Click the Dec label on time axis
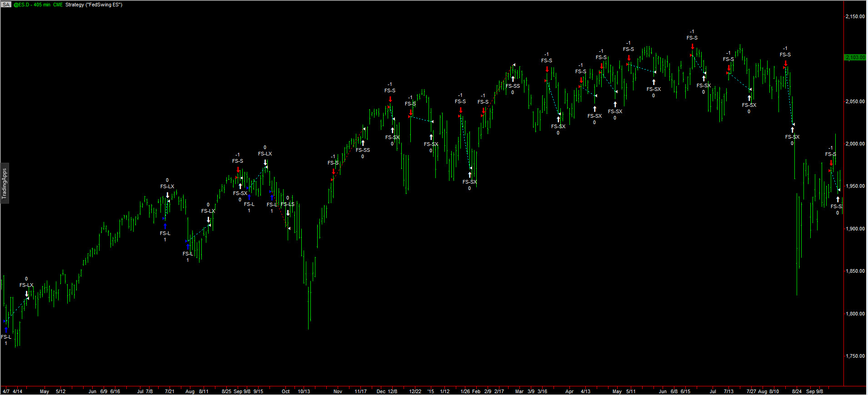Screen dimensions: 868x395 coord(381,391)
